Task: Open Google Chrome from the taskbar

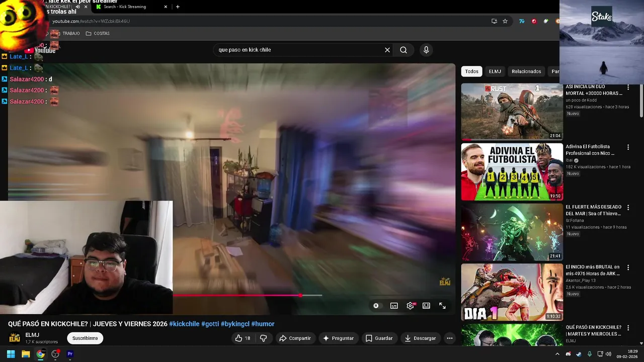Action: [40, 354]
